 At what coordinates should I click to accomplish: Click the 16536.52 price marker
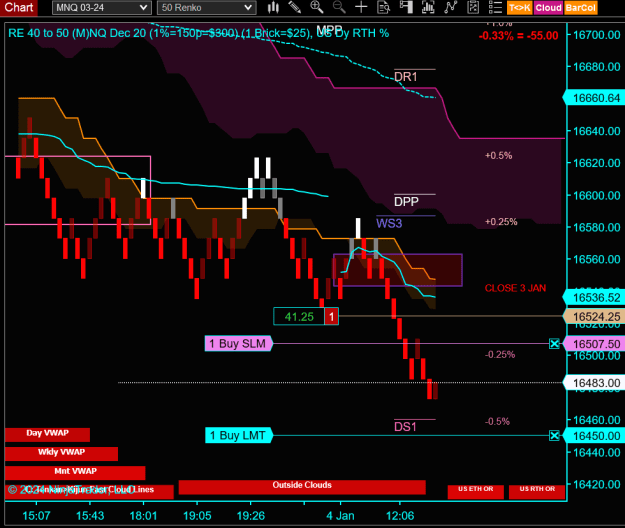point(594,298)
